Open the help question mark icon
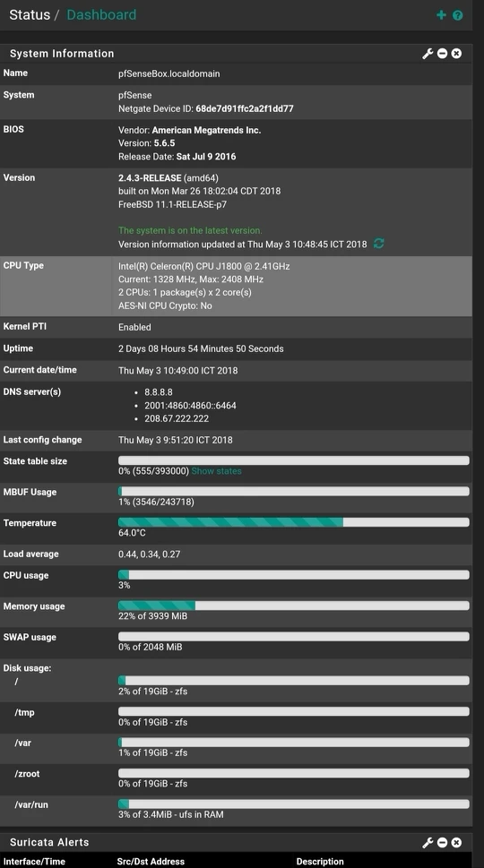The height and width of the screenshot is (868, 484). coord(457,15)
